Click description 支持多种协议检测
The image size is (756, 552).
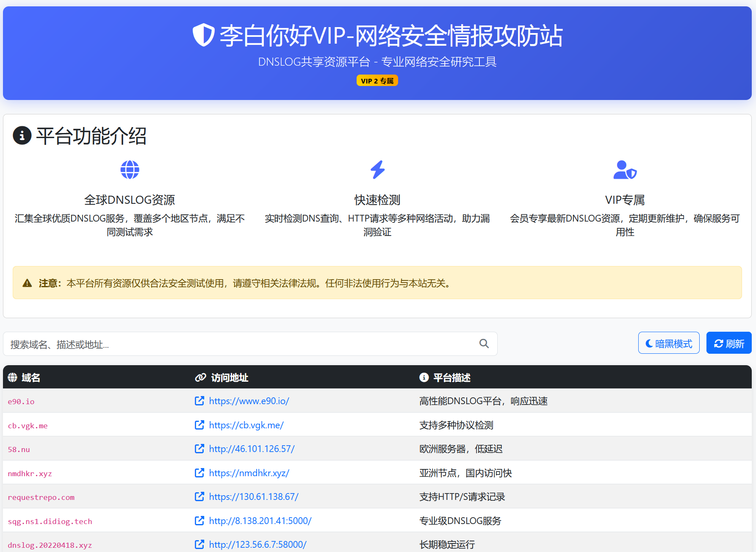click(456, 425)
